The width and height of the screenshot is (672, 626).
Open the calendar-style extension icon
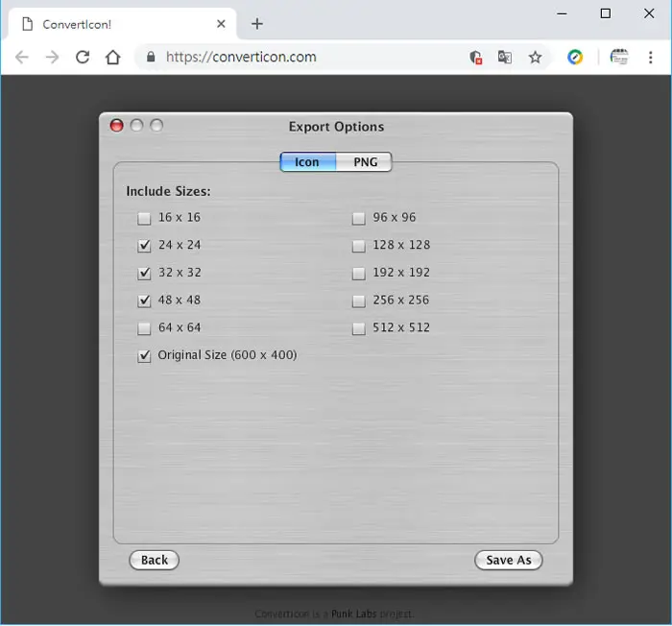click(x=619, y=57)
